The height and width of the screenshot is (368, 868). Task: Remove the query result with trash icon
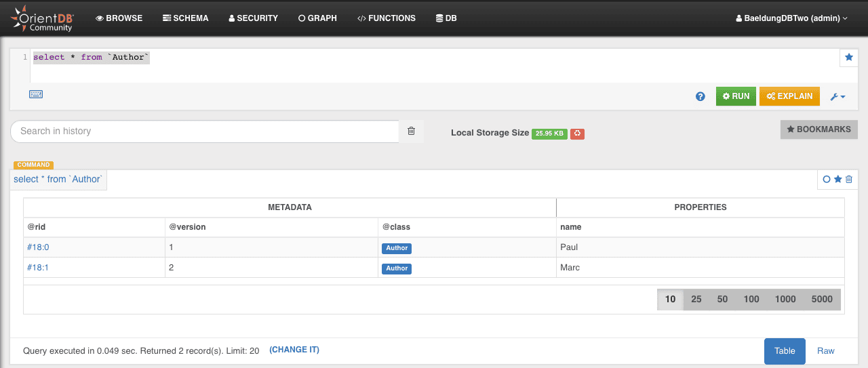pyautogui.click(x=849, y=179)
